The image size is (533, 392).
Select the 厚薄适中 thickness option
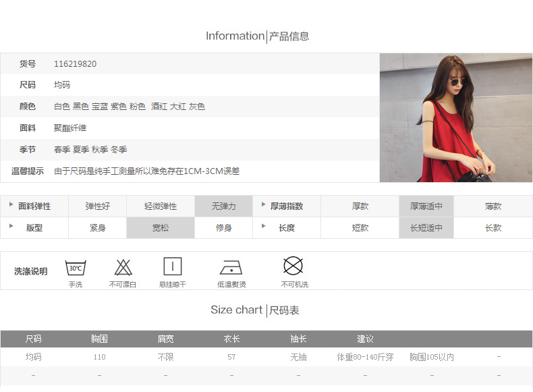[x=426, y=206]
